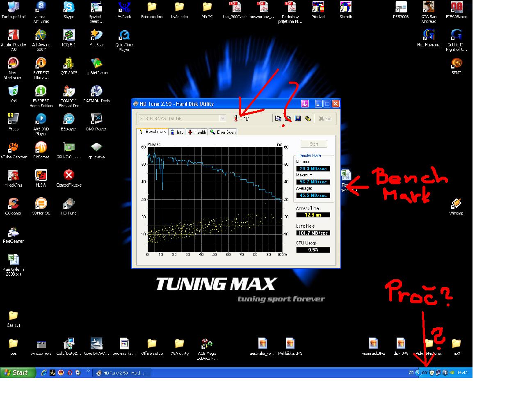Select the Skype desktop icon

[69, 10]
